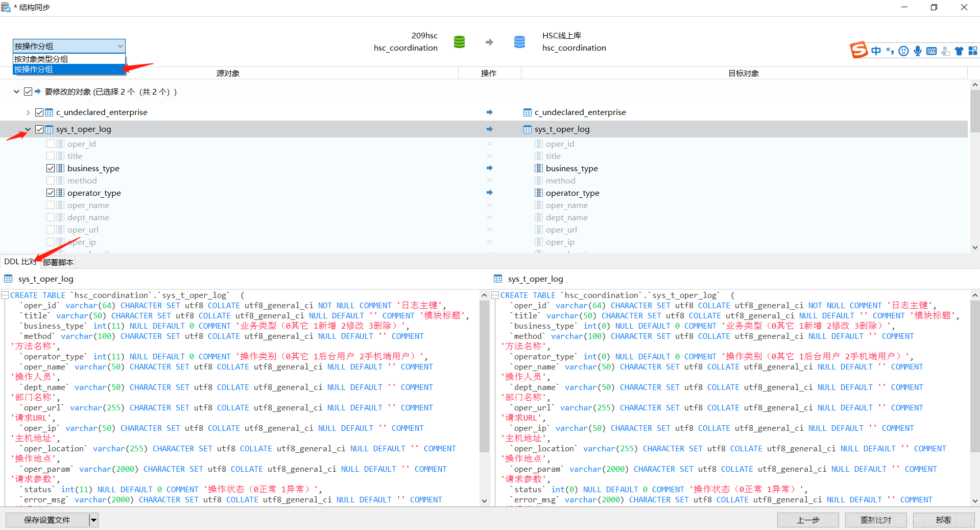Open the Sogou toolbox grid icon
This screenshot has width=980, height=530.
coord(973,51)
